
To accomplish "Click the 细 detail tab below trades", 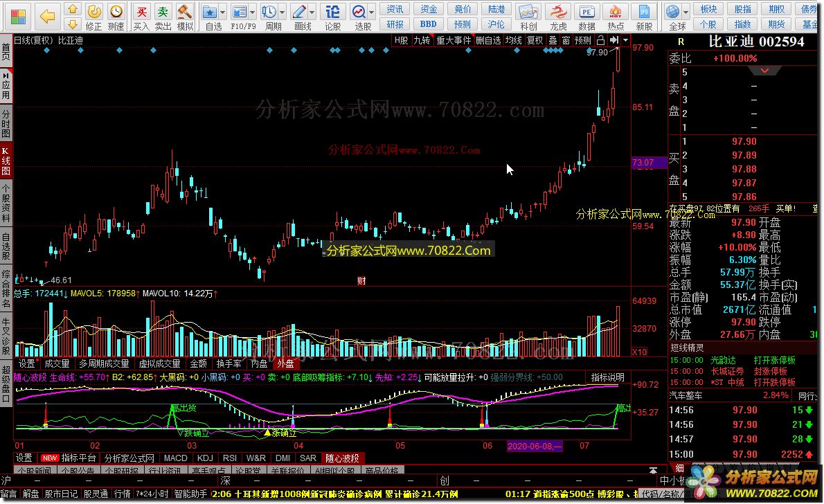I will point(679,467).
